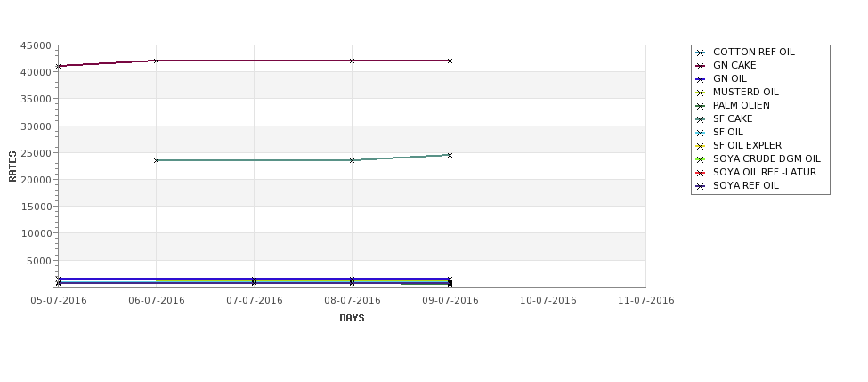
Task: Click the SF OIL legend marker icon
Action: pos(701,133)
